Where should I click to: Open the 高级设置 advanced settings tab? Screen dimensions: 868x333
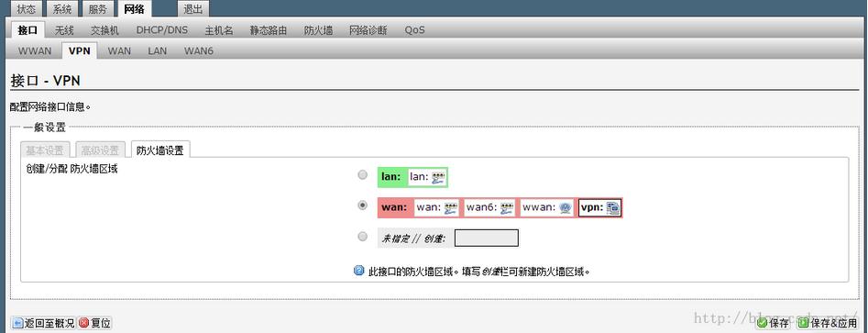[100, 150]
